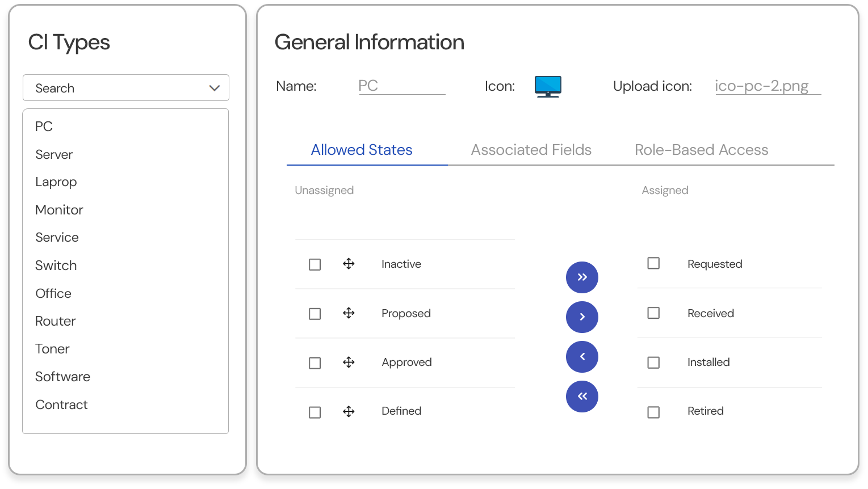Select Office in the CI Types list
868x489 pixels.
(53, 293)
